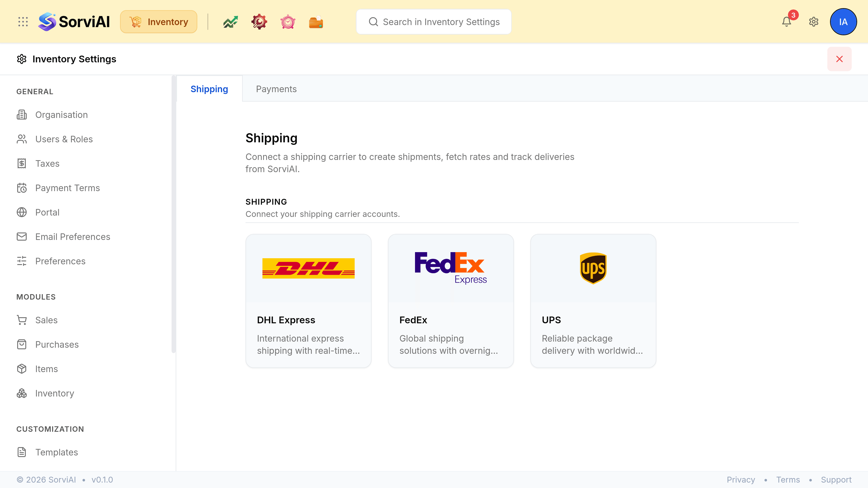Focus the Search in Inventory Settings field

[434, 22]
